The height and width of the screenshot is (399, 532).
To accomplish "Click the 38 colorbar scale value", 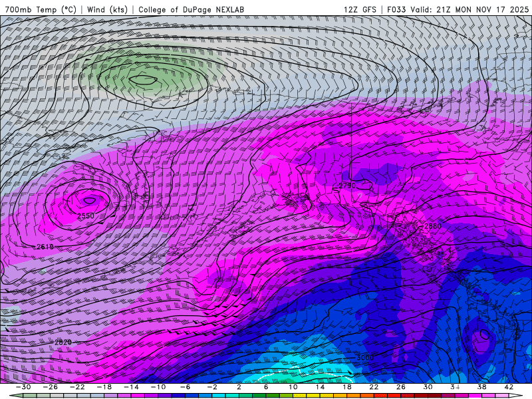I will 481,387.
